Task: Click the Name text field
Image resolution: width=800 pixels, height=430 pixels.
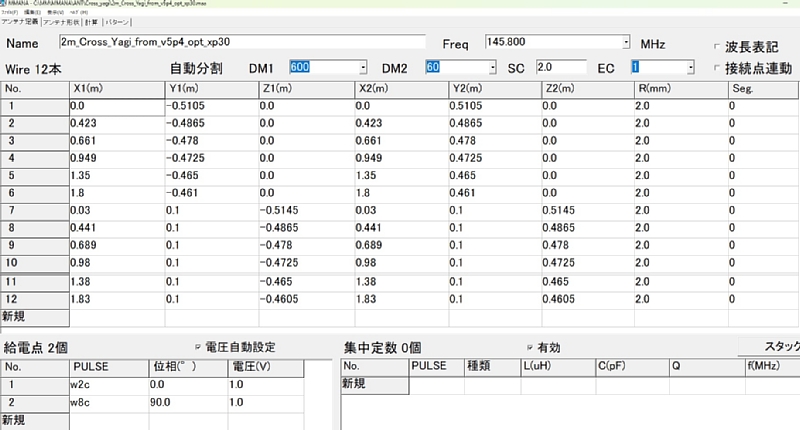Action: point(242,43)
